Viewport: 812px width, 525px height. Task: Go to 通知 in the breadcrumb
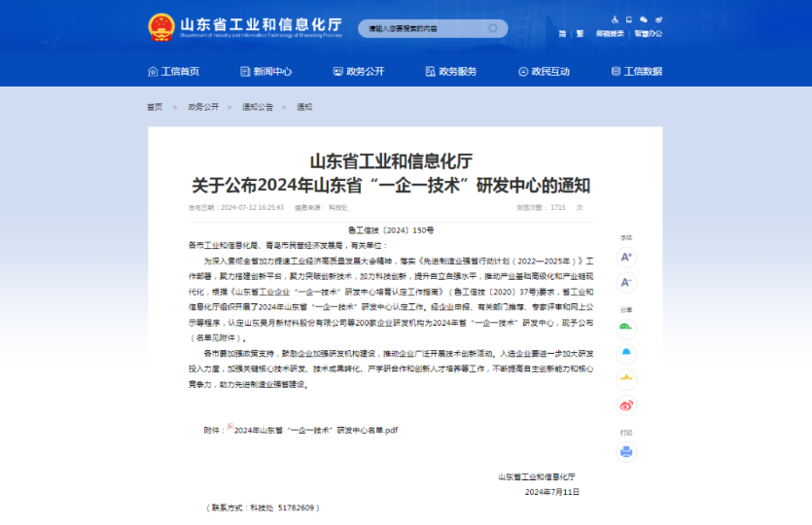click(x=304, y=107)
